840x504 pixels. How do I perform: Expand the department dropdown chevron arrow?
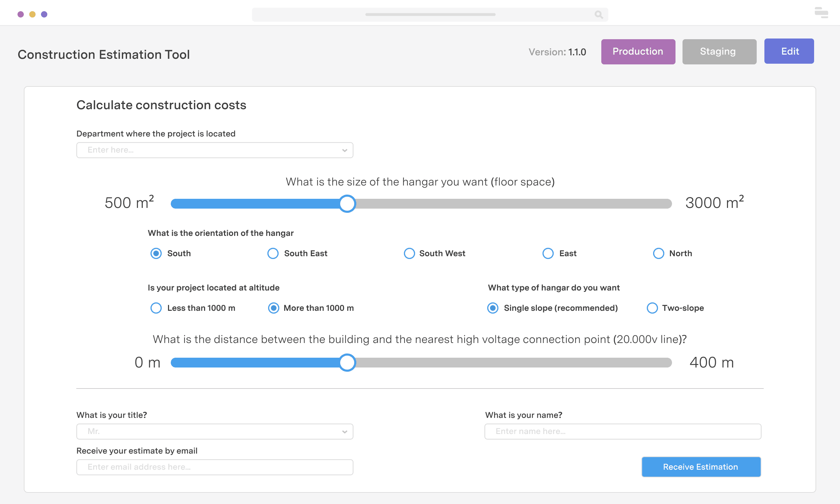(x=345, y=150)
